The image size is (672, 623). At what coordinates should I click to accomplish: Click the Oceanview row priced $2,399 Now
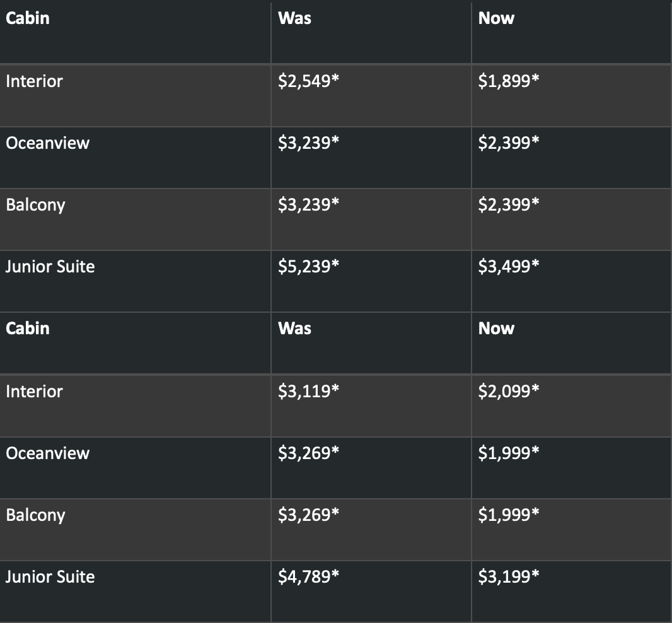click(48, 143)
